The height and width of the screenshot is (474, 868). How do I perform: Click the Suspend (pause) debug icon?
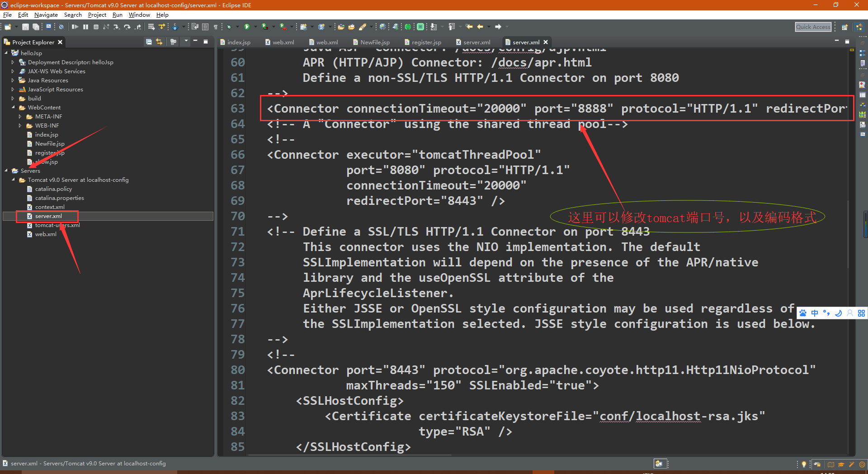point(85,27)
